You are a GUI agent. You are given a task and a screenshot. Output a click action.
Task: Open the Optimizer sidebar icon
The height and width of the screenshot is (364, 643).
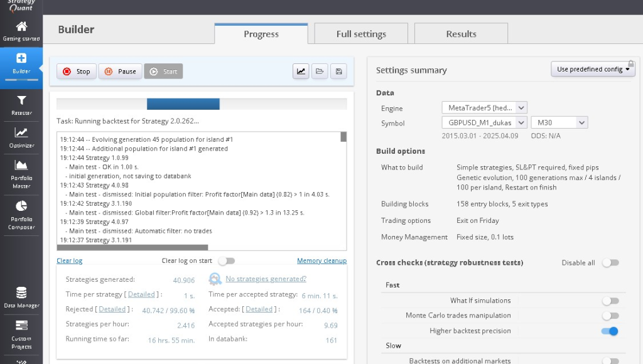(21, 136)
